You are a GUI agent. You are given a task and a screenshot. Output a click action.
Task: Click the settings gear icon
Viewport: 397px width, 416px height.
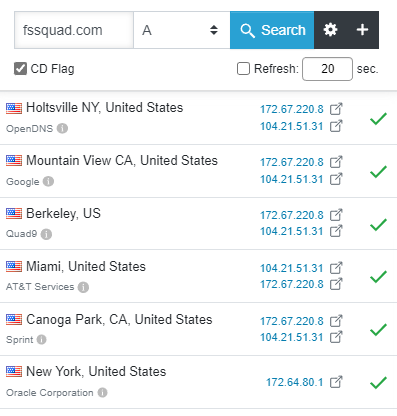click(330, 30)
